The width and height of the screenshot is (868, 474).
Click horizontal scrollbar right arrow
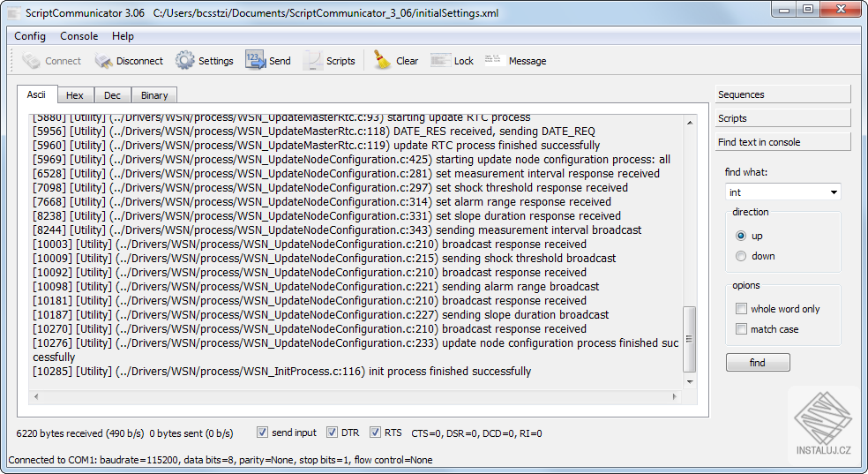coord(674,396)
